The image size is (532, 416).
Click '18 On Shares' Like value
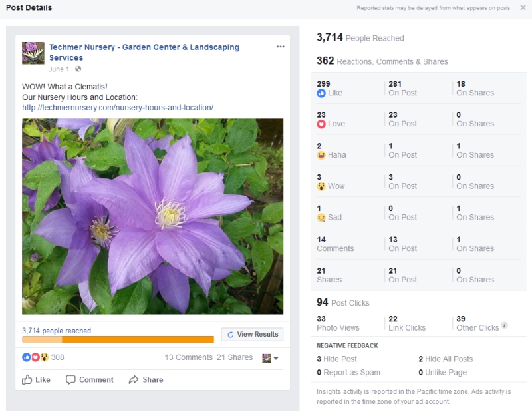[x=475, y=89]
